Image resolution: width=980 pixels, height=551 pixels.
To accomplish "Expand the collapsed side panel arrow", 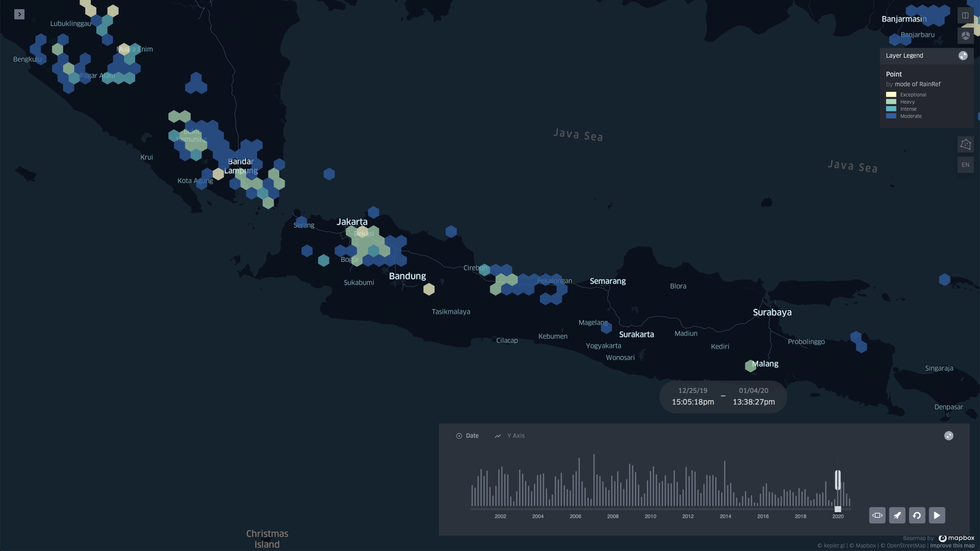I will coord(19,14).
